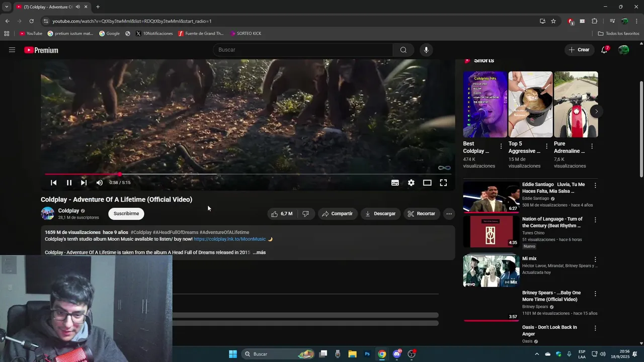
Task: Dislike the video
Action: pos(305,214)
